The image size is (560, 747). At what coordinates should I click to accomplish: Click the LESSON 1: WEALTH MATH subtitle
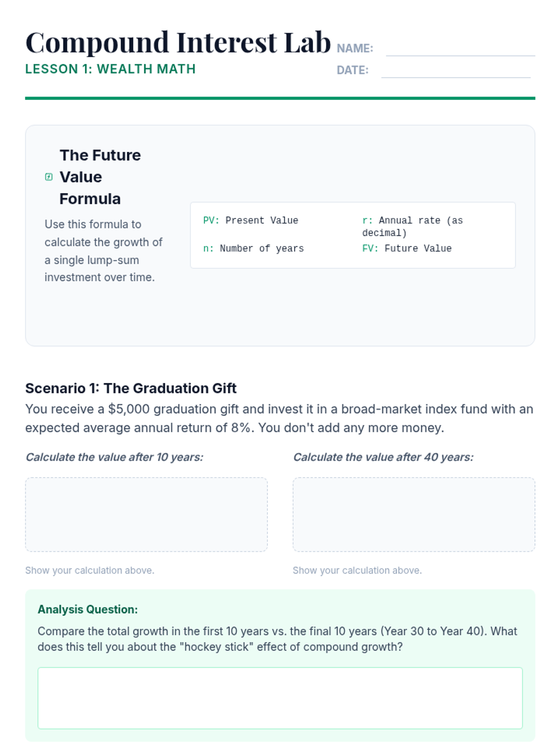click(111, 69)
